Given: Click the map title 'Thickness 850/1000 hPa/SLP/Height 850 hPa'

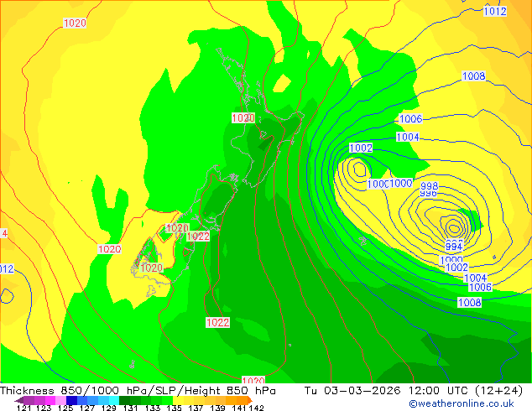Looking at the screenshot, I should [x=138, y=391].
